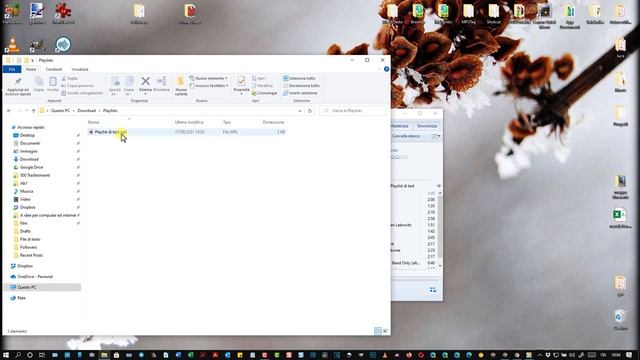This screenshot has width=640, height=360.
Task: Open Recent Posts folder in sidebar
Action: click(x=31, y=255)
